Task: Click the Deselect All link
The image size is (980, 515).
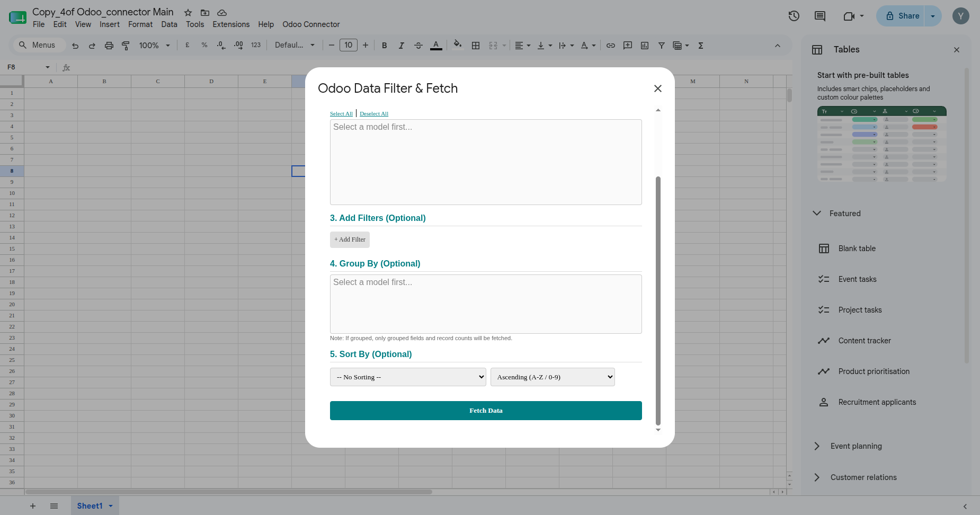Action: 374,114
